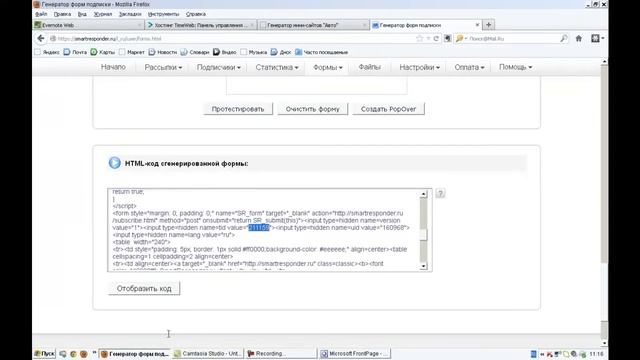The width and height of the screenshot is (640, 360).
Task: Switch to Recording window in the taskbar
Action: click(281, 353)
